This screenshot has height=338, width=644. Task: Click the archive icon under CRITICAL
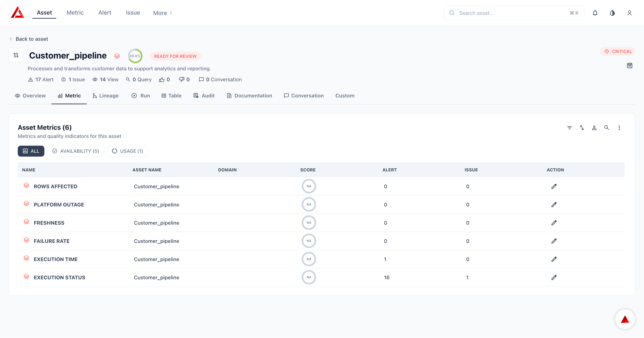629,66
